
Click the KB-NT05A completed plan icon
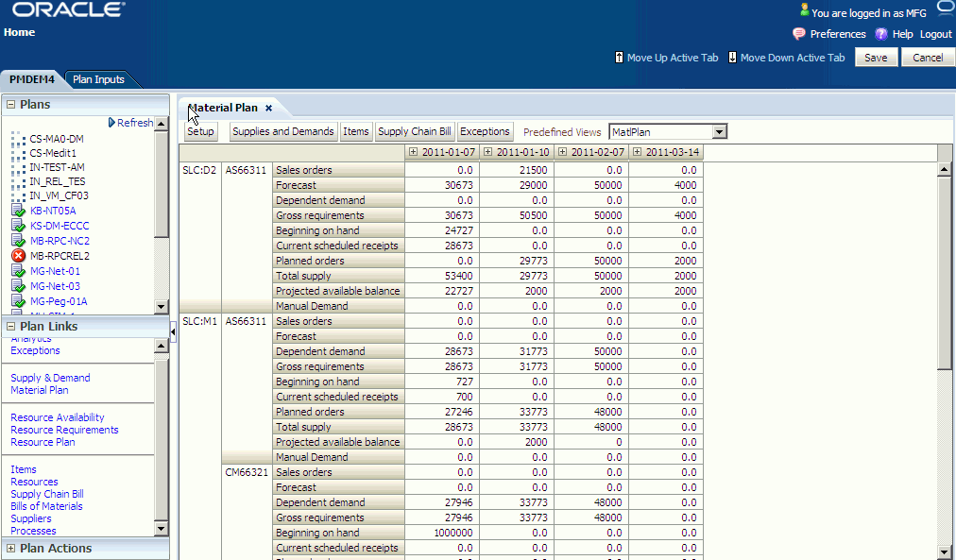tap(18, 211)
